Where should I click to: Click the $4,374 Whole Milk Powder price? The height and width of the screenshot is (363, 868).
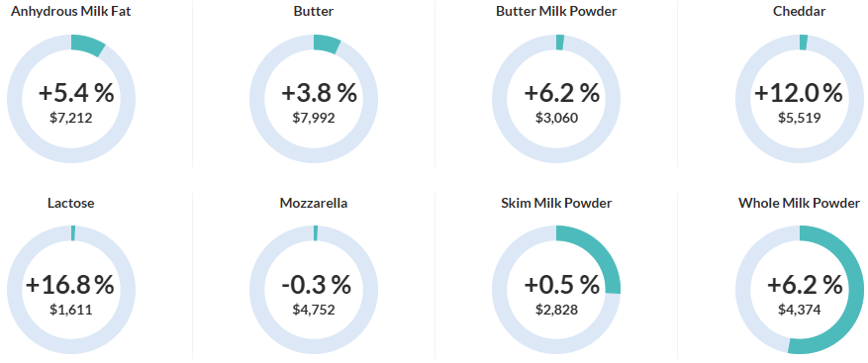coord(800,310)
